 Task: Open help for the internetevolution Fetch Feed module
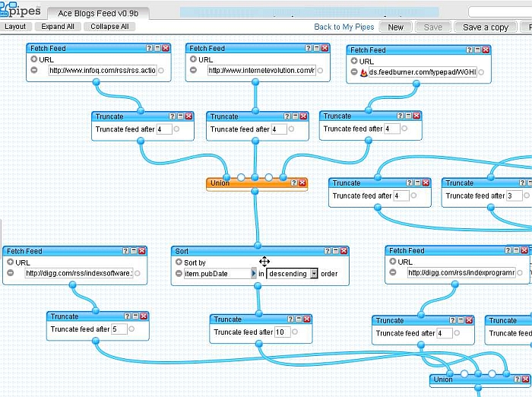[309, 48]
